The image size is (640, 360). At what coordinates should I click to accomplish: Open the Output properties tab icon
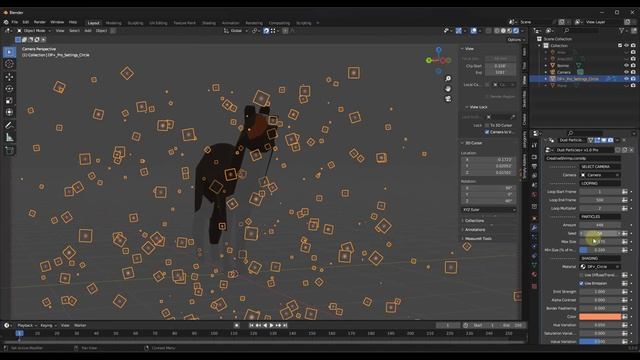tap(534, 166)
